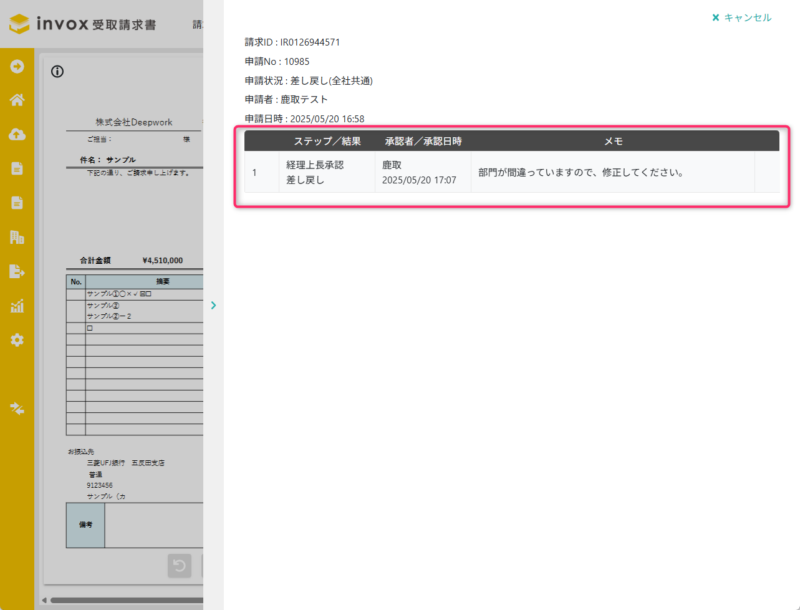
Task: Click the 件名: サンプル line on invoice
Action: coord(107,160)
